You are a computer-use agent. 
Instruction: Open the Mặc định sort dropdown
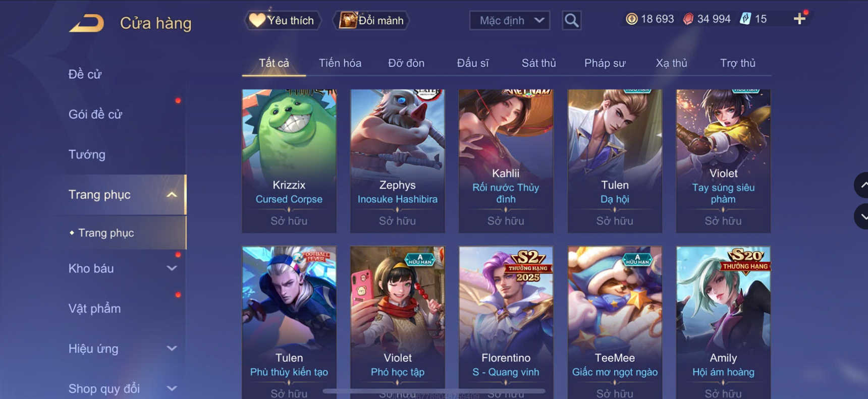tap(509, 21)
